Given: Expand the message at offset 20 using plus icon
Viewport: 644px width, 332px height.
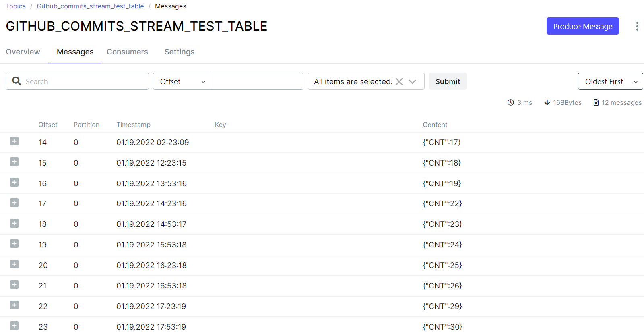Looking at the screenshot, I should coord(14,264).
